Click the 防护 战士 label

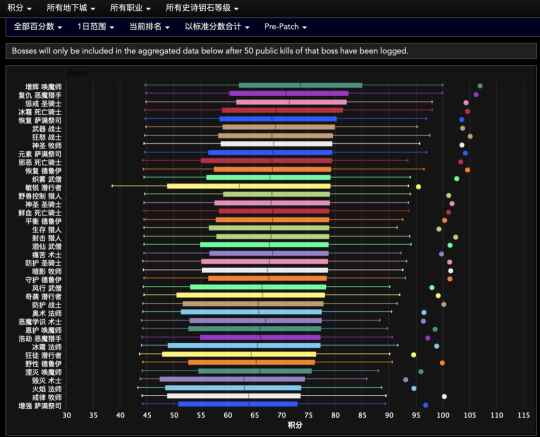pos(47,305)
